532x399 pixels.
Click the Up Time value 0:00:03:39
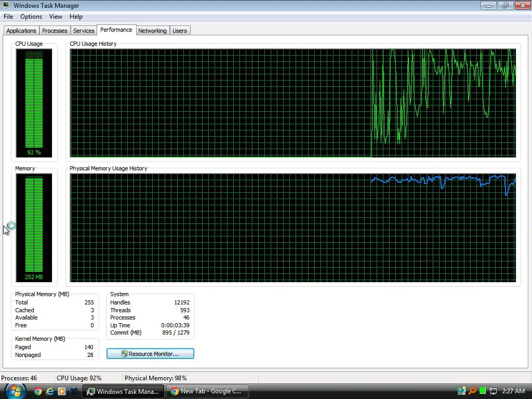pos(176,325)
